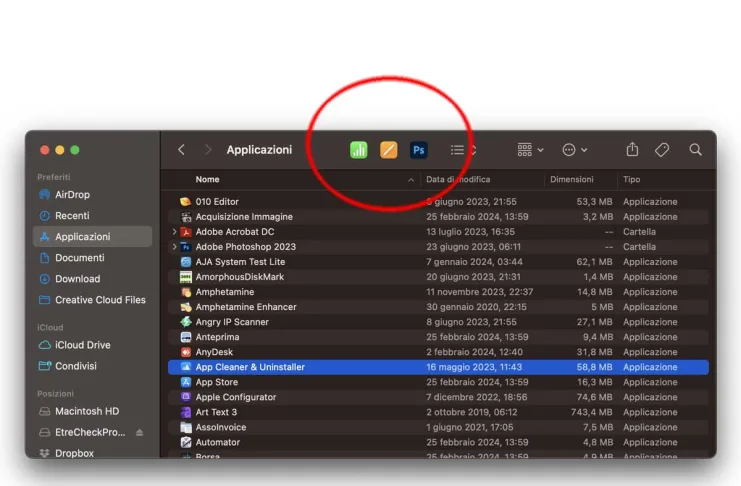Sort by Tipo column header
The width and height of the screenshot is (741, 486).
point(631,180)
